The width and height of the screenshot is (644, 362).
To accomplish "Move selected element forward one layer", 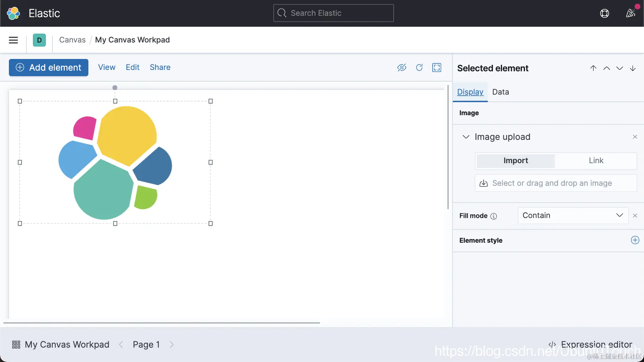I will (x=606, y=68).
